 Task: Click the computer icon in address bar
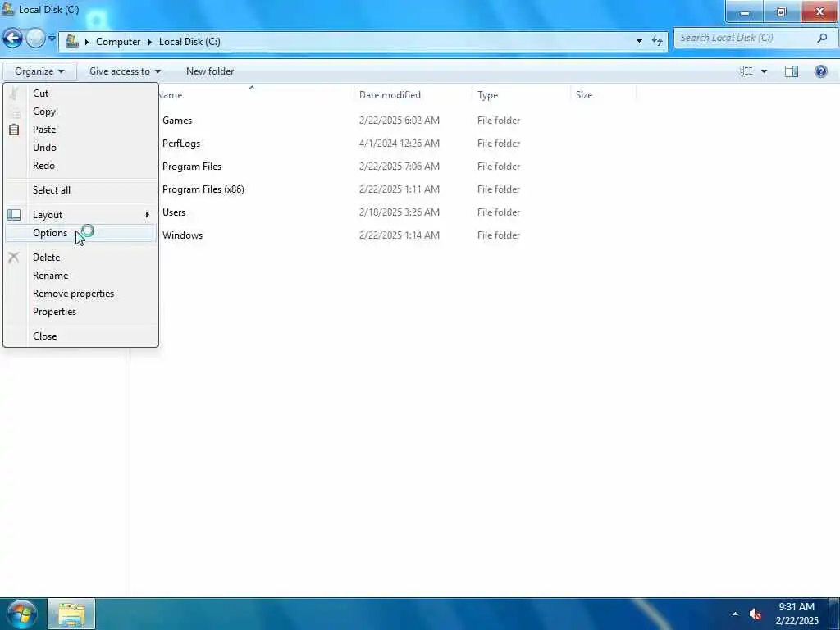tap(72, 41)
